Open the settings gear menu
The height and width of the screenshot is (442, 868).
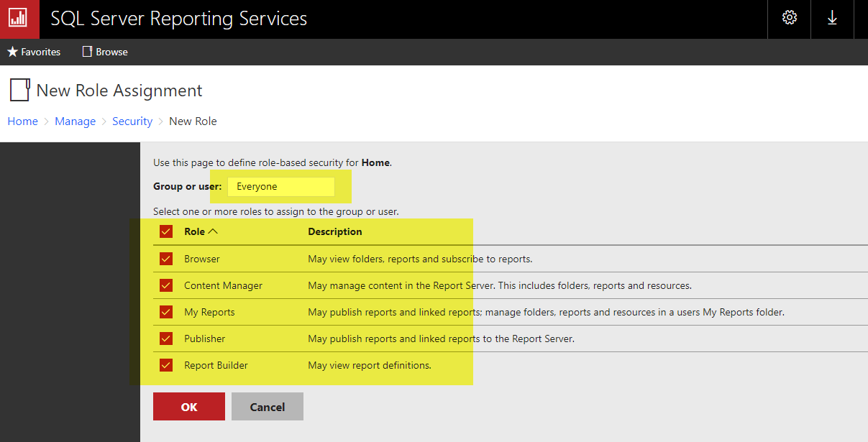(789, 19)
